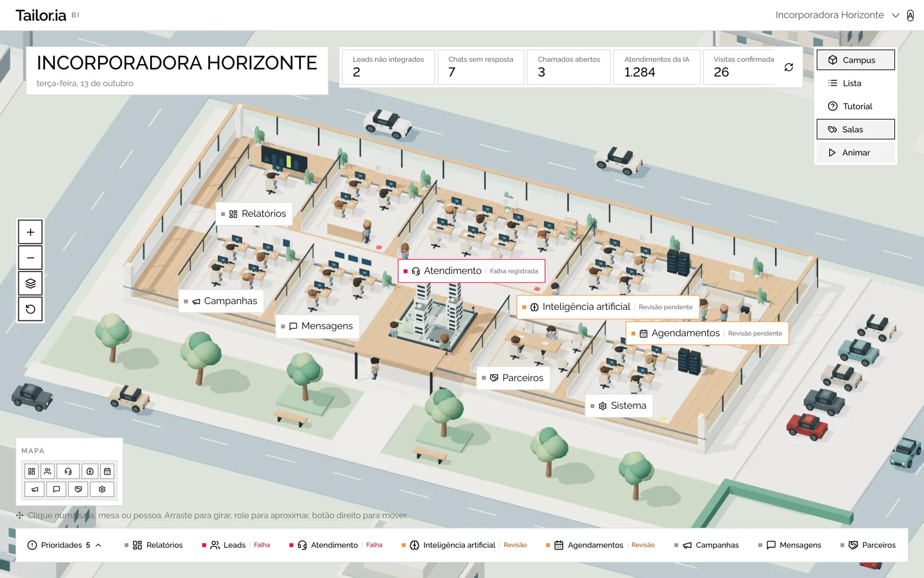
Task: Open Parceiros in the bottom bar
Action: point(868,545)
